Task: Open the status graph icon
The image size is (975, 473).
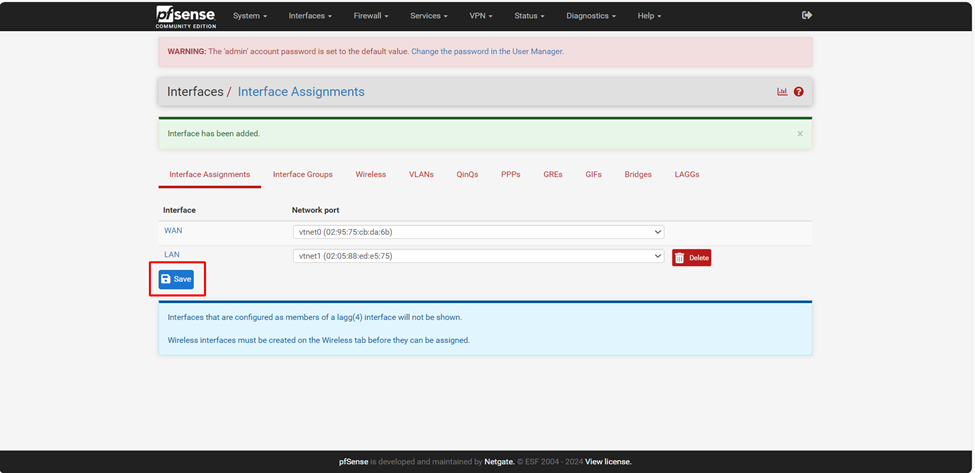Action: coord(782,92)
